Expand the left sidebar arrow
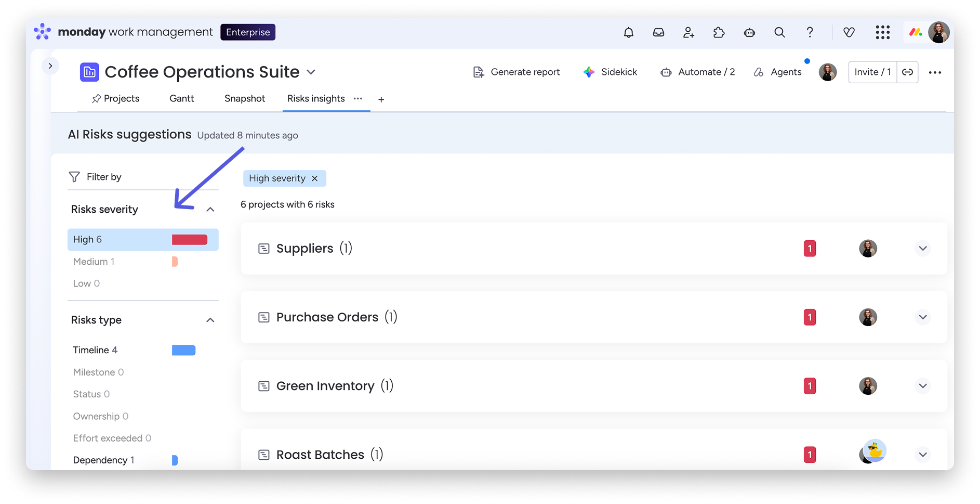The image size is (980, 504). click(50, 66)
